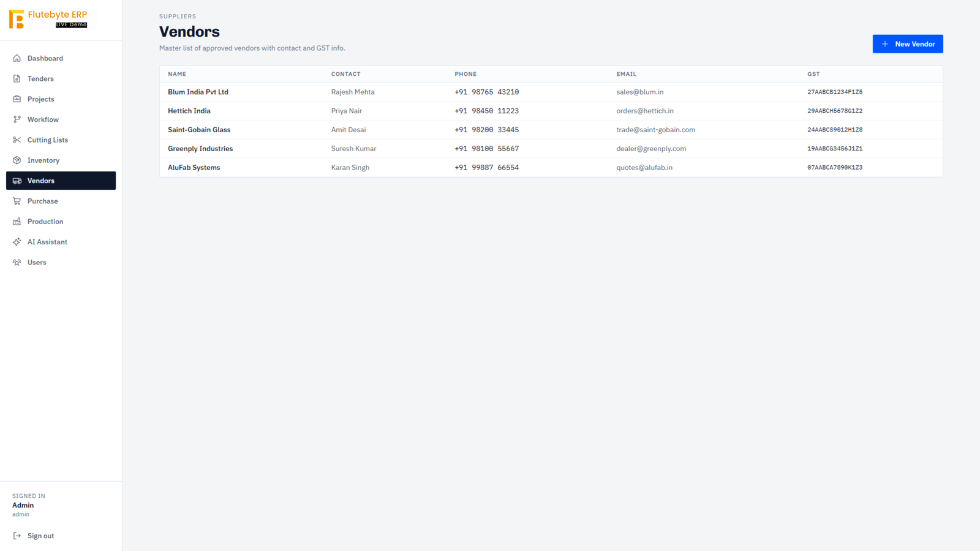The width and height of the screenshot is (980, 551).
Task: Click email dealer@greenply.com
Action: point(651,149)
